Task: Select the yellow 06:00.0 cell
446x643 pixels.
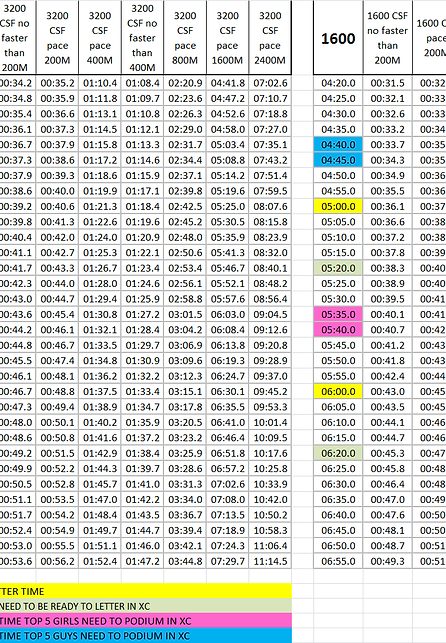Action: (x=338, y=392)
